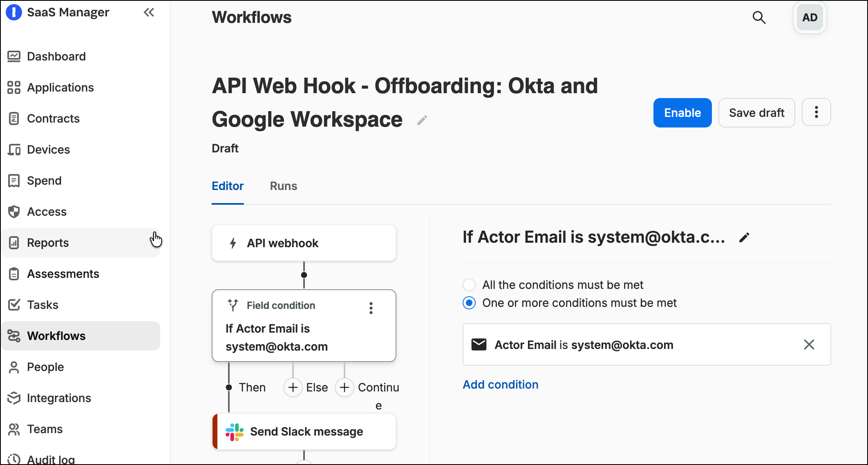Screen dimensions: 868x465
Task: Switch to the Runs tab
Action: (284, 186)
